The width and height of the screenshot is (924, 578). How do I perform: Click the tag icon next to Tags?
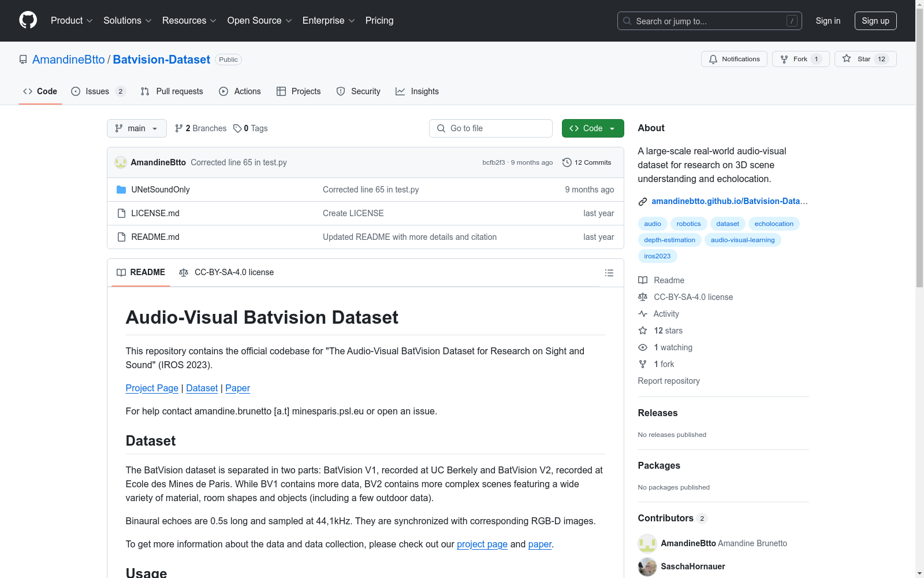click(x=237, y=128)
